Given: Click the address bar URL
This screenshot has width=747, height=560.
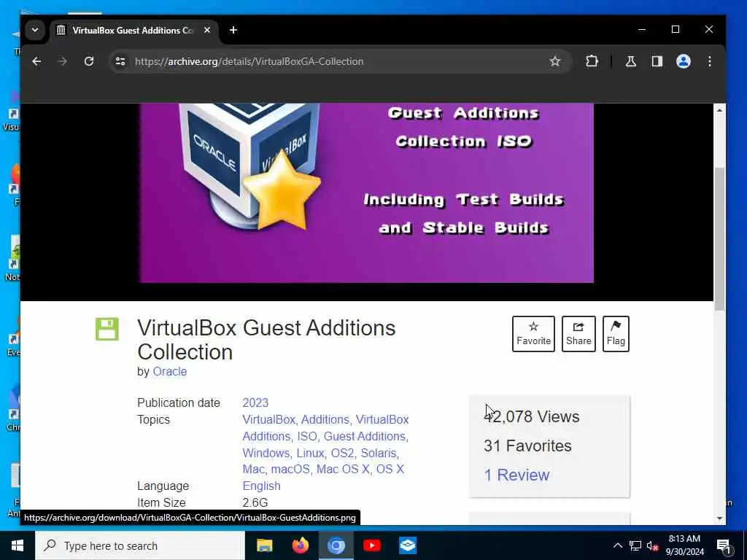Looking at the screenshot, I should click(x=249, y=61).
